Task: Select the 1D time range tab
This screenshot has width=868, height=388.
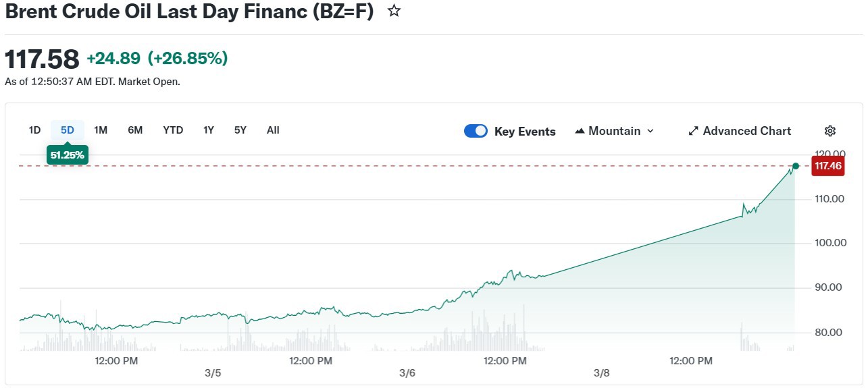Action: [34, 130]
